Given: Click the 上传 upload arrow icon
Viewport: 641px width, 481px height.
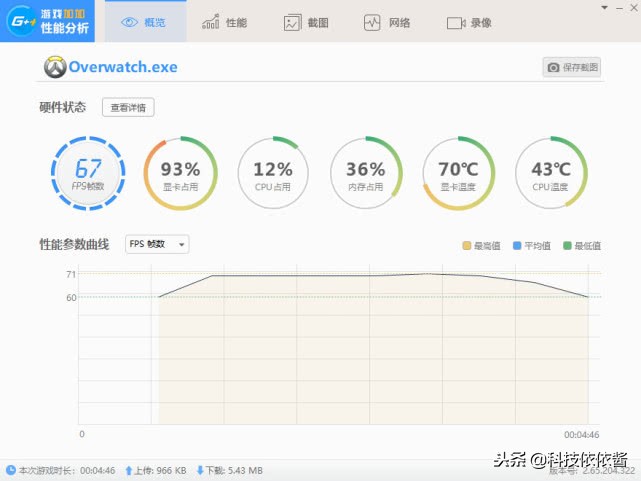Looking at the screenshot, I should click(x=128, y=471).
